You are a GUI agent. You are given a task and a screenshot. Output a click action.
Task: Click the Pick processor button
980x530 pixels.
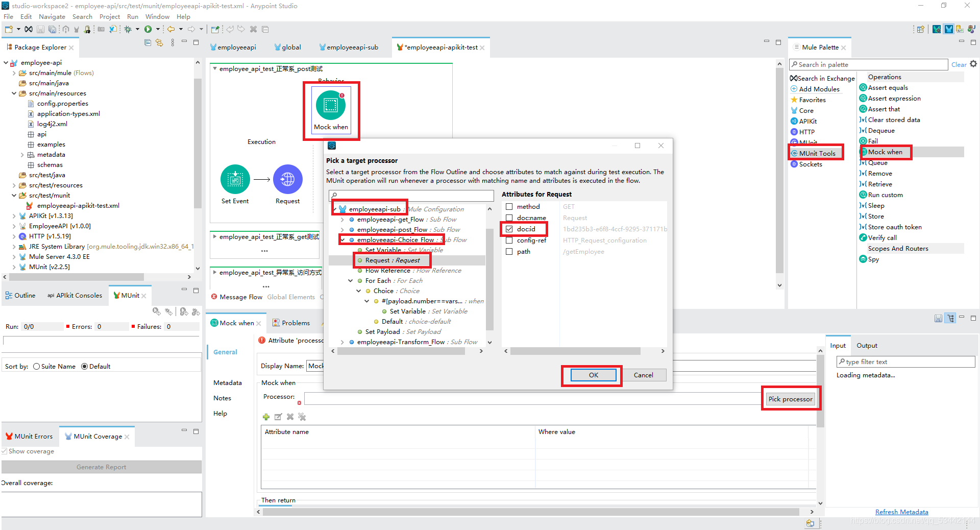[790, 399]
